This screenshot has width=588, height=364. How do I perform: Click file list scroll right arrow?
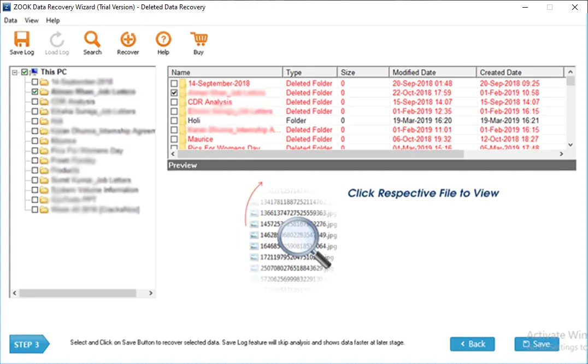coord(561,154)
